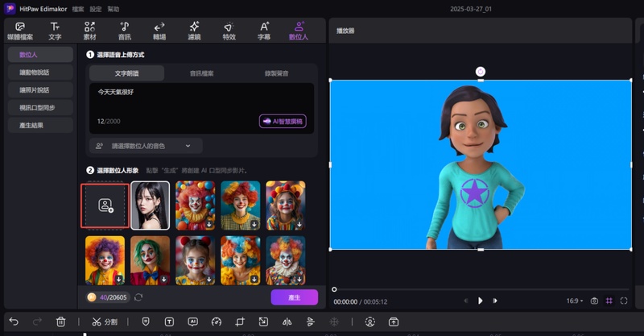This screenshot has width=644, height=336.
Task: Select the red-haired clown with balloons avatar
Action: (195, 205)
